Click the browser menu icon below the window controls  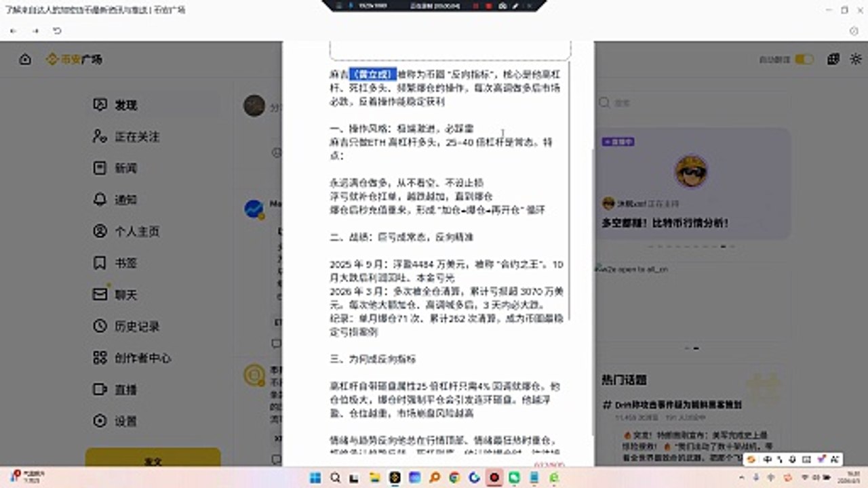click(854, 31)
